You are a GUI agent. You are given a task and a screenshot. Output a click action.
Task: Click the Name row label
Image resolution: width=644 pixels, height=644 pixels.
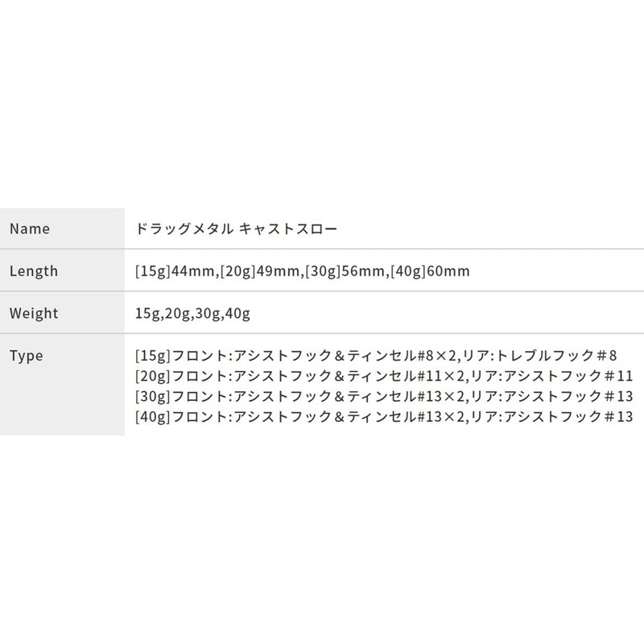tap(30, 229)
